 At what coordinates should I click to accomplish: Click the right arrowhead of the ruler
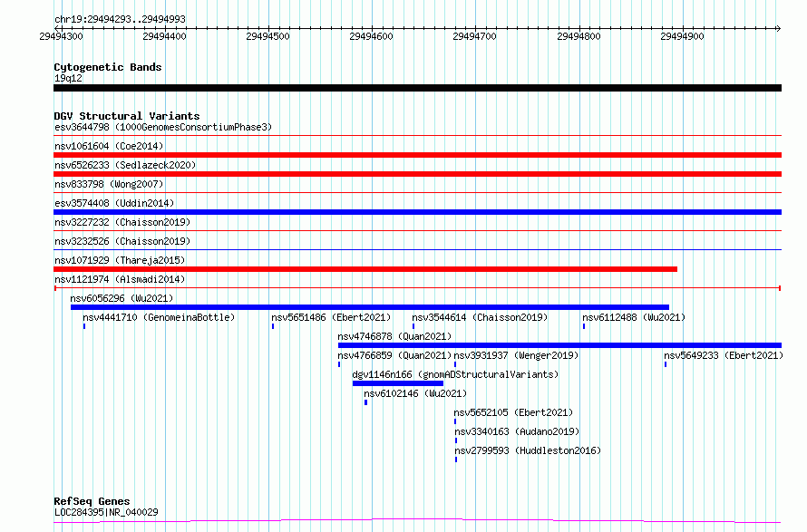click(x=779, y=28)
